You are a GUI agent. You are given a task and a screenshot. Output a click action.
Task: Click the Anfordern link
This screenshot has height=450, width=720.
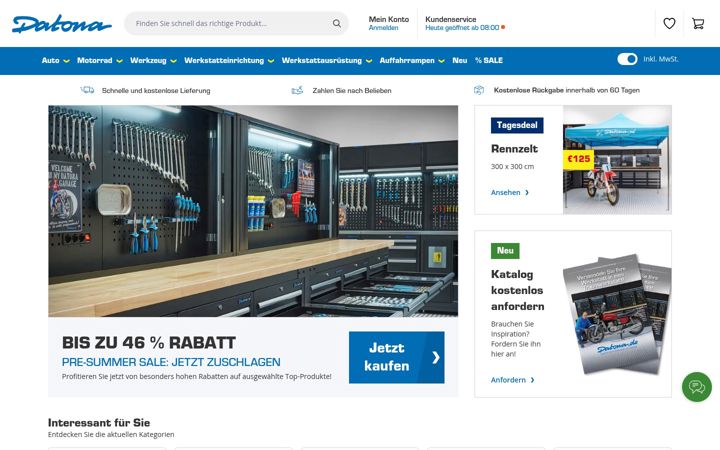508,380
